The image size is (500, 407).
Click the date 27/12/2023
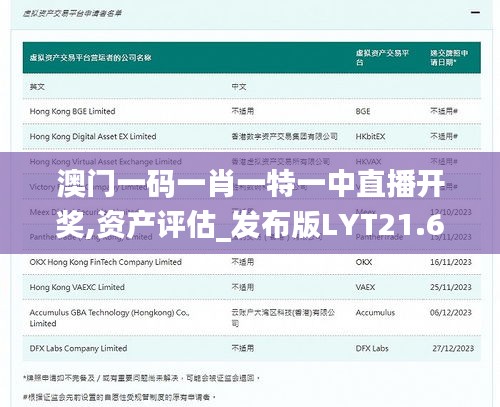453,348
